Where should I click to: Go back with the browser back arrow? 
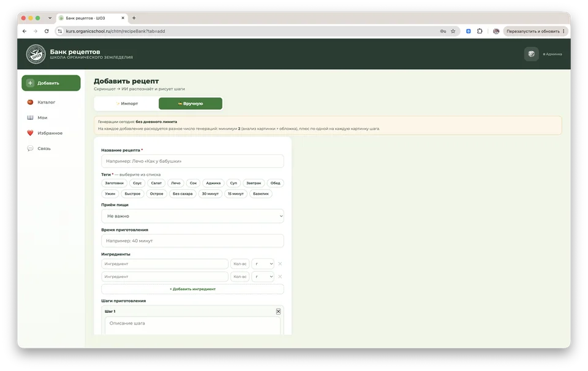click(x=24, y=31)
